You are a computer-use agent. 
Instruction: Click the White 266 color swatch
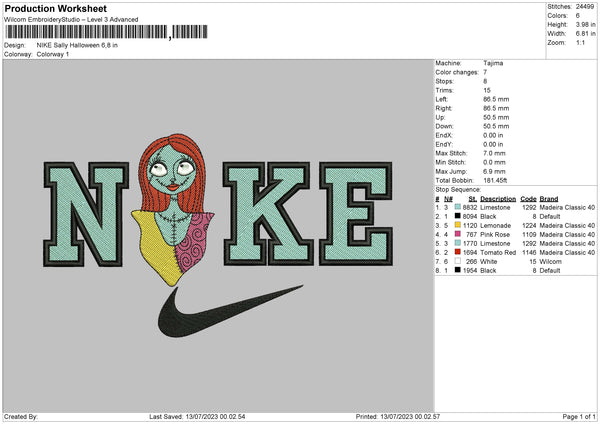point(457,261)
